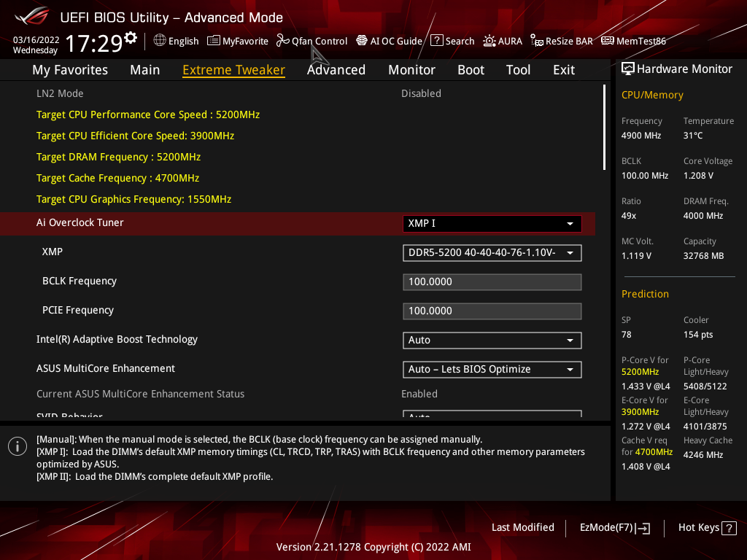Screen dimensions: 747x560
Task: Click the 154 pts cooler value
Action: (x=698, y=334)
